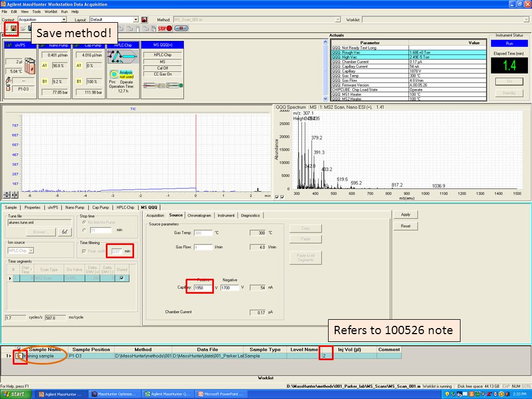532x399 pixels.
Task: Click the horizontal autoscale icon under TIC plot
Action: (x=14, y=195)
